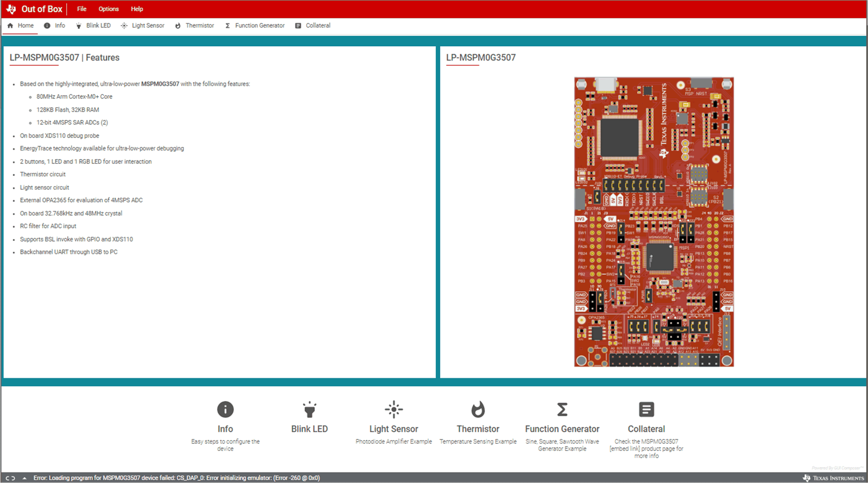
Task: Click '2 buttons, 1 LED and 1 RGB LED' bullet
Action: point(86,161)
